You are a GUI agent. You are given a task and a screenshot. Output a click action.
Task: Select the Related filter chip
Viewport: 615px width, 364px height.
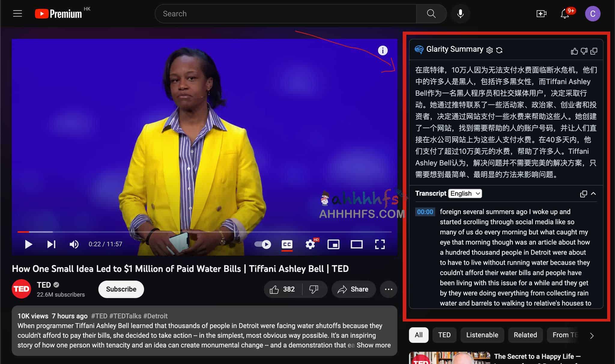525,335
